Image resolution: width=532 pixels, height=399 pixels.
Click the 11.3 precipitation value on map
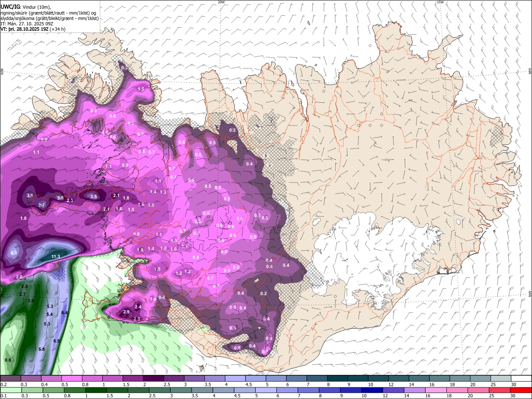pyautogui.click(x=56, y=257)
